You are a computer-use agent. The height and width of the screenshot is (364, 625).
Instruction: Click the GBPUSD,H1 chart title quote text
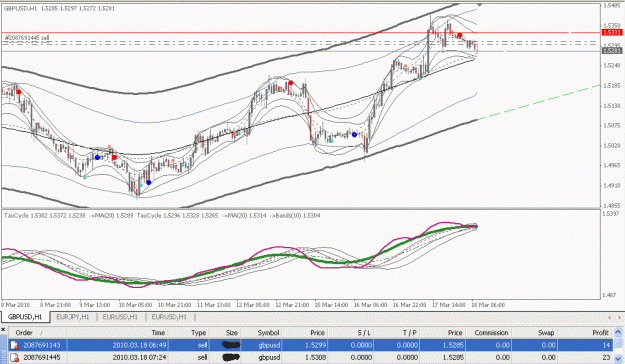coord(59,8)
